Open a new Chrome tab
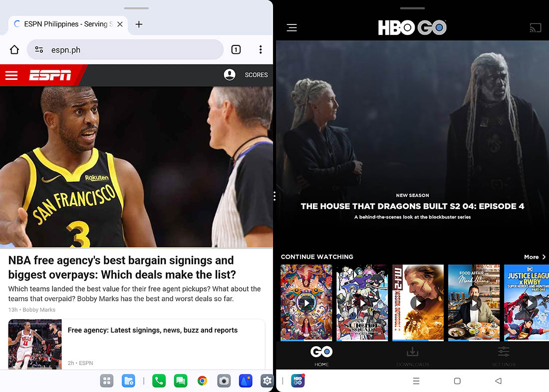549x392 pixels. pyautogui.click(x=139, y=24)
